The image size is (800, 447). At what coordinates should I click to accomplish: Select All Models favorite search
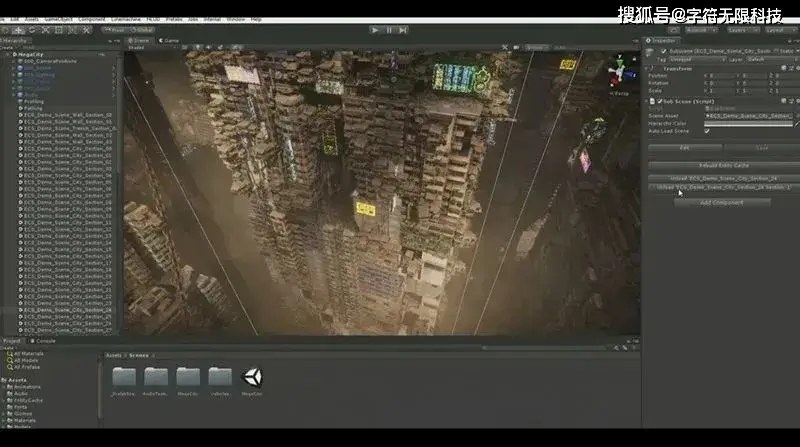22,360
